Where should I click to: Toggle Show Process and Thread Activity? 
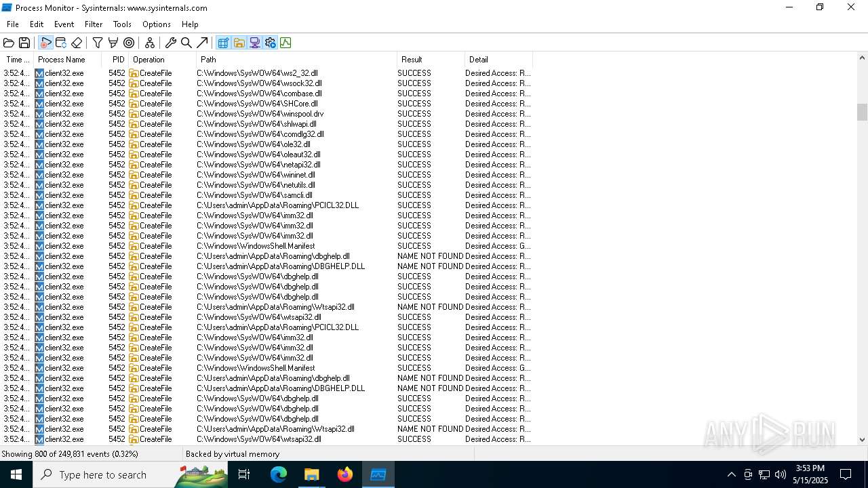(x=270, y=43)
